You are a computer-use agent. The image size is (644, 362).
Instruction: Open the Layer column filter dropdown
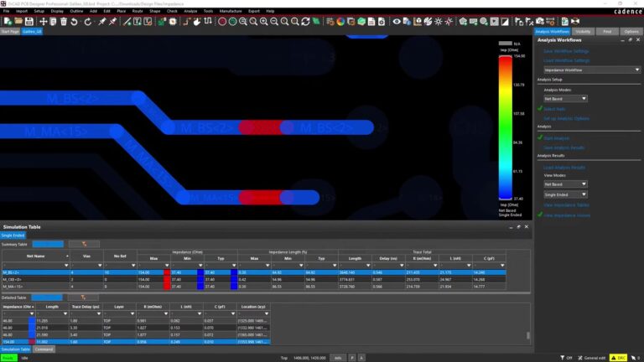coord(132,313)
